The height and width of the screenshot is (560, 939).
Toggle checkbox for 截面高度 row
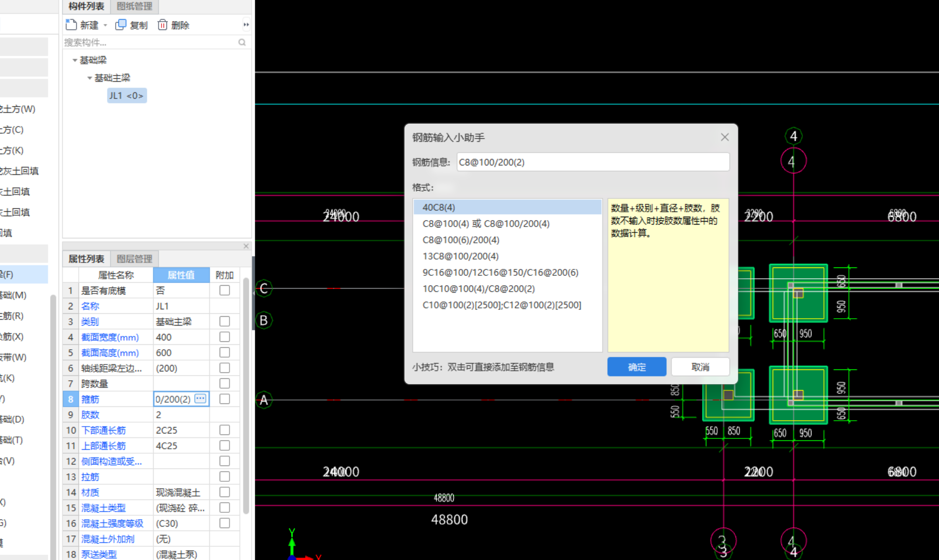225,353
